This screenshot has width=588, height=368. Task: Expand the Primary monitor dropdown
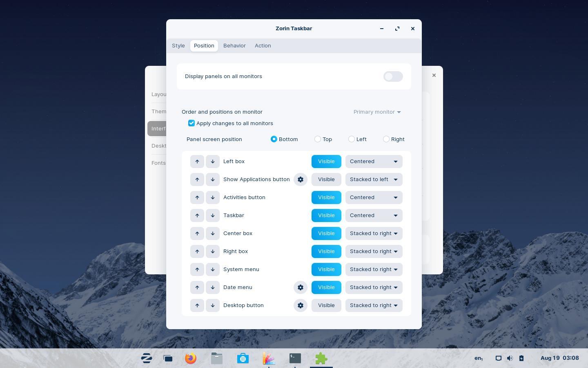pyautogui.click(x=377, y=112)
